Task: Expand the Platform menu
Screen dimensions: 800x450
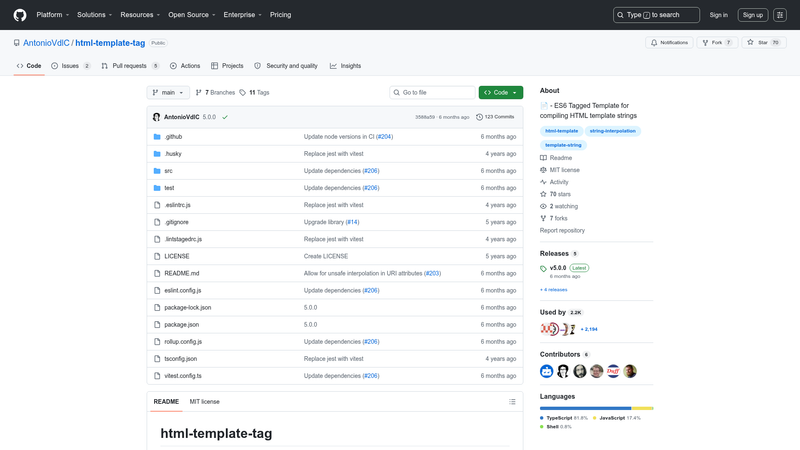Action: click(x=53, y=15)
